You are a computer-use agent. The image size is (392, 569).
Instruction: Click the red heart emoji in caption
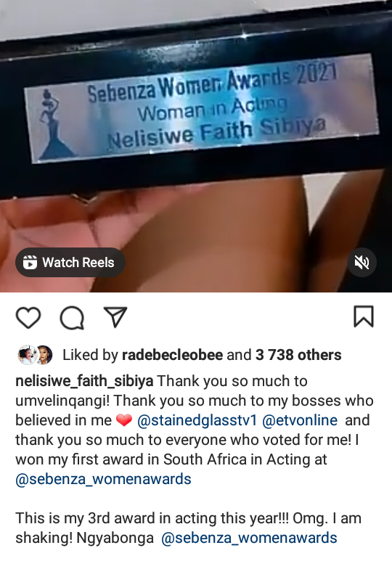tap(124, 421)
